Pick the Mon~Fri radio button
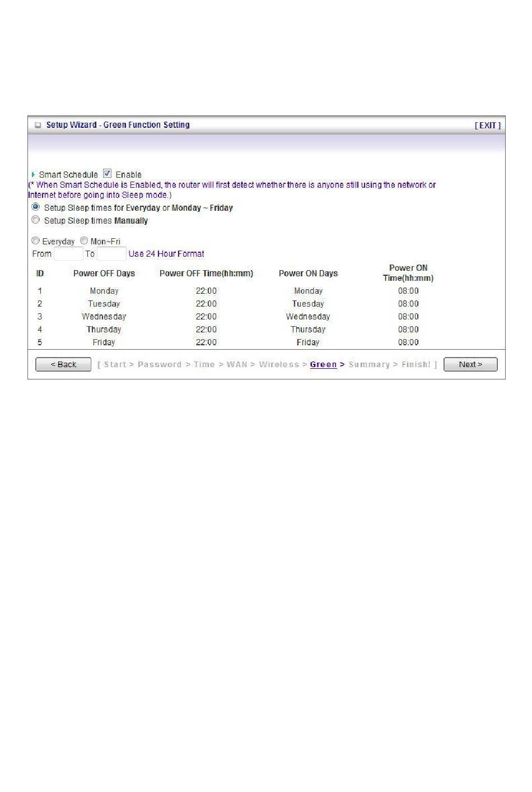This screenshot has height=792, width=532. (84, 240)
